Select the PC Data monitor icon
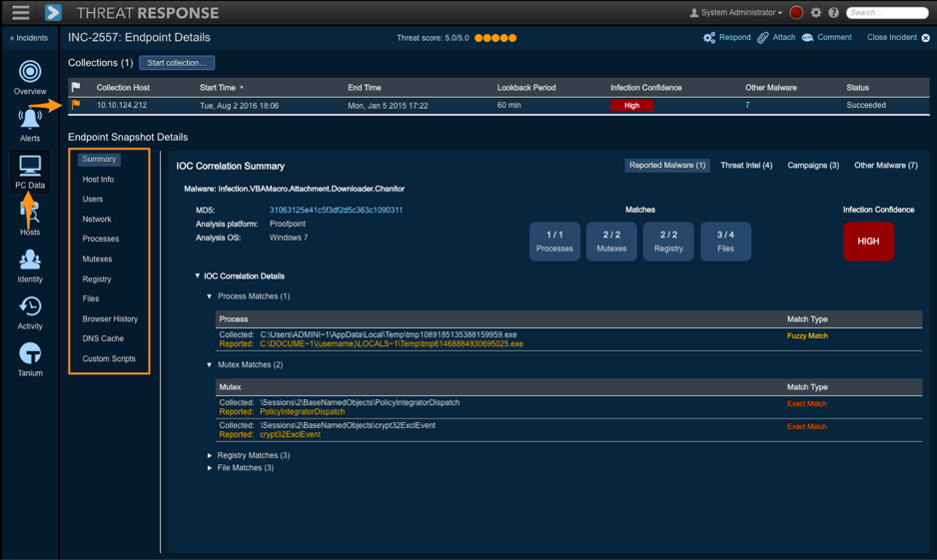This screenshot has height=560, width=937. tap(30, 167)
